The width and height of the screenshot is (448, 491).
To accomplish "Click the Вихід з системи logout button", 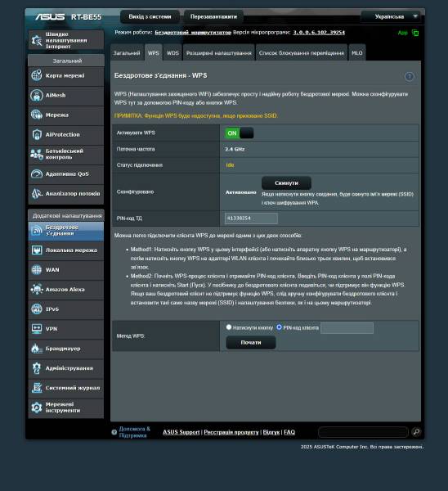I will coord(150,16).
